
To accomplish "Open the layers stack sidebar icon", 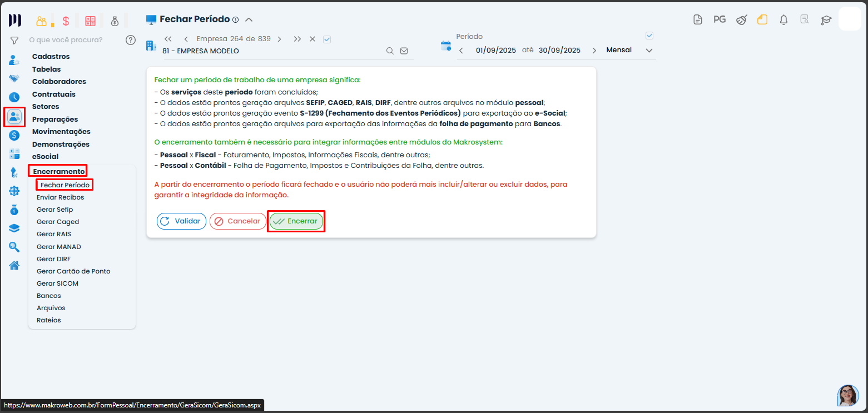I will pyautogui.click(x=14, y=228).
